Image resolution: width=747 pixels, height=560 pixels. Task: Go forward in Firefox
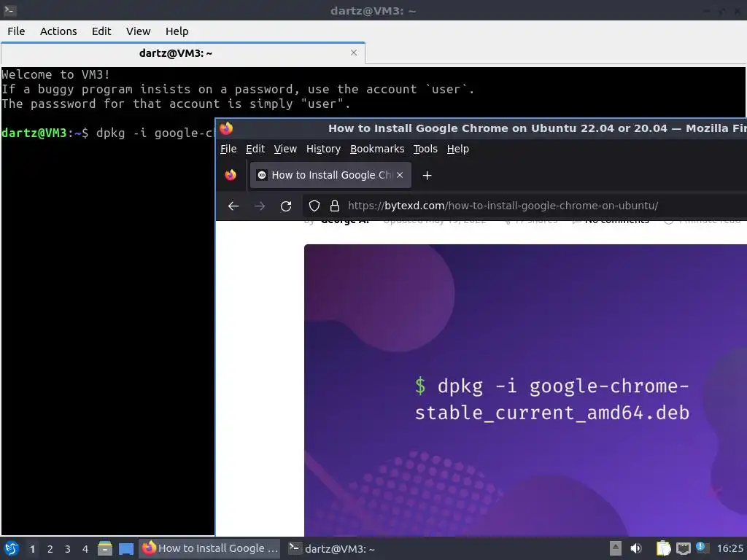click(x=260, y=206)
